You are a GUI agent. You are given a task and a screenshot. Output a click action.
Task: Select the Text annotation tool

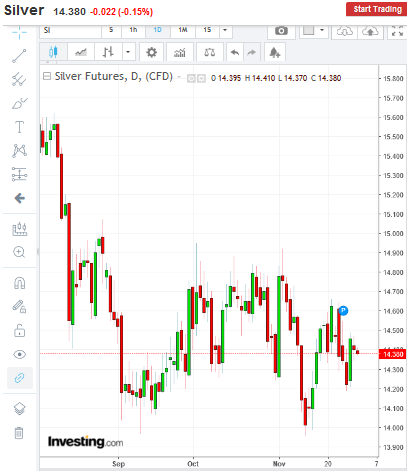[x=19, y=127]
